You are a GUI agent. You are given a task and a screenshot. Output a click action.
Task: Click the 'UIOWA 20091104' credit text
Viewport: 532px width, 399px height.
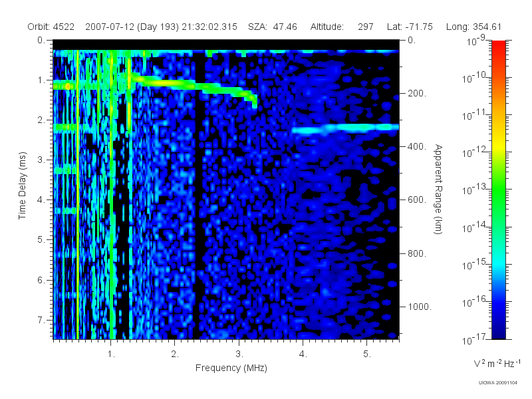[497, 383]
